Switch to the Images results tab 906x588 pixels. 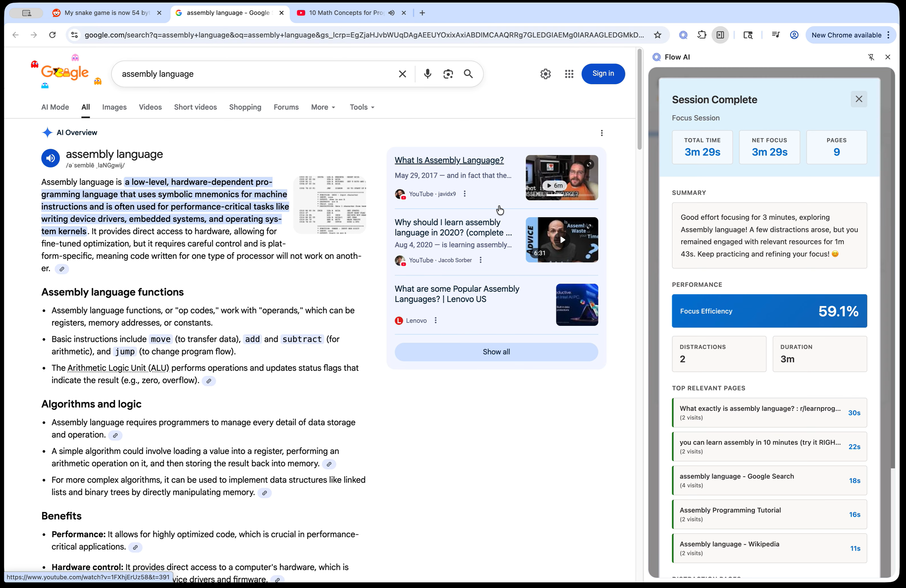pos(114,107)
